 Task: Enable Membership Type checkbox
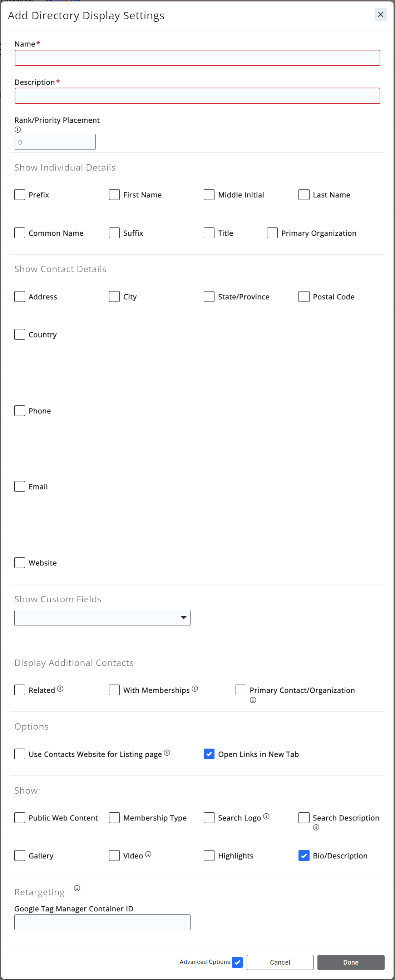click(114, 818)
